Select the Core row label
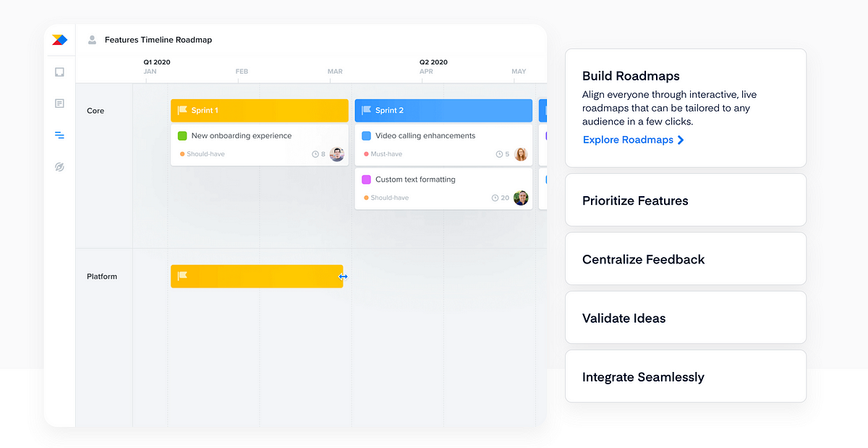Screen dimensions: 868x448 click(x=95, y=111)
